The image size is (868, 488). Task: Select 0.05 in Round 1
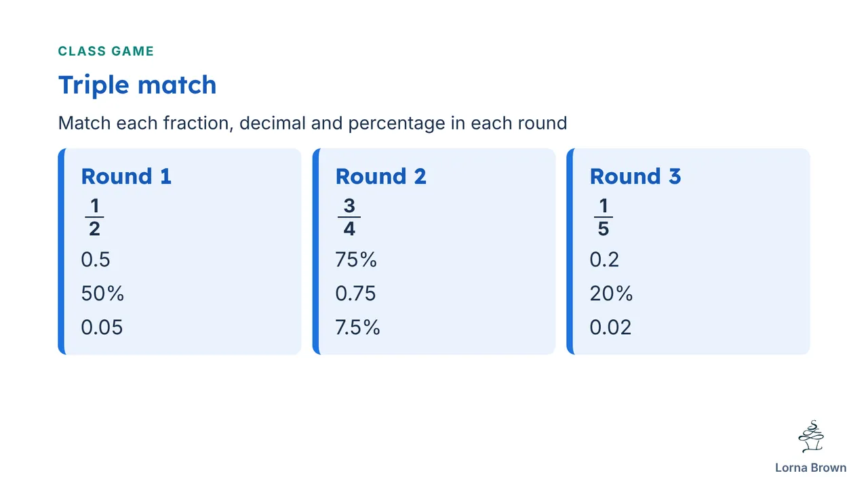[102, 327]
